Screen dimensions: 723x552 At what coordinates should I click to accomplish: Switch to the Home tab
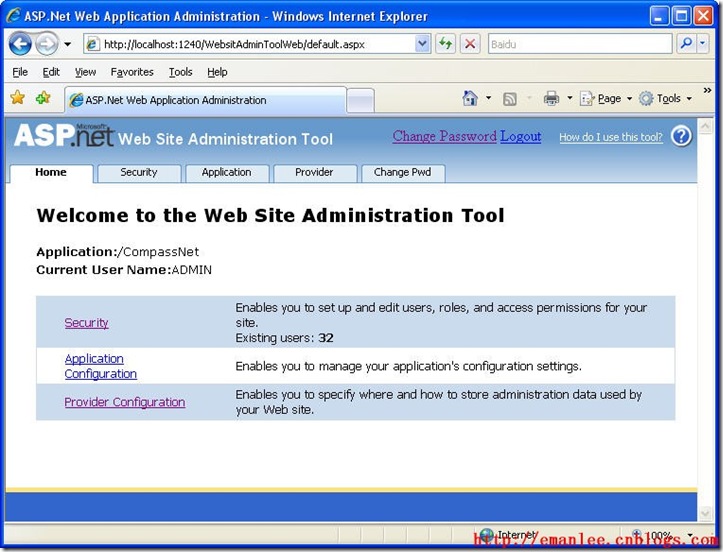click(51, 173)
